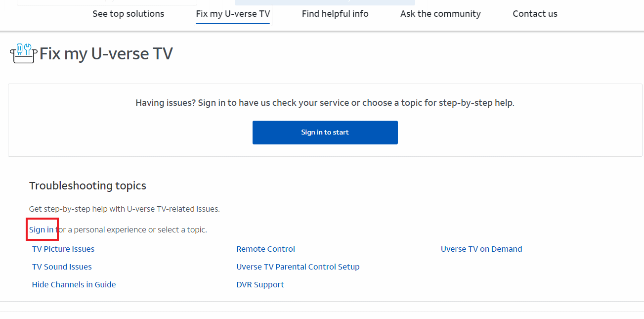The width and height of the screenshot is (644, 319).
Task: Open the See top solutions tab
Action: 129,14
